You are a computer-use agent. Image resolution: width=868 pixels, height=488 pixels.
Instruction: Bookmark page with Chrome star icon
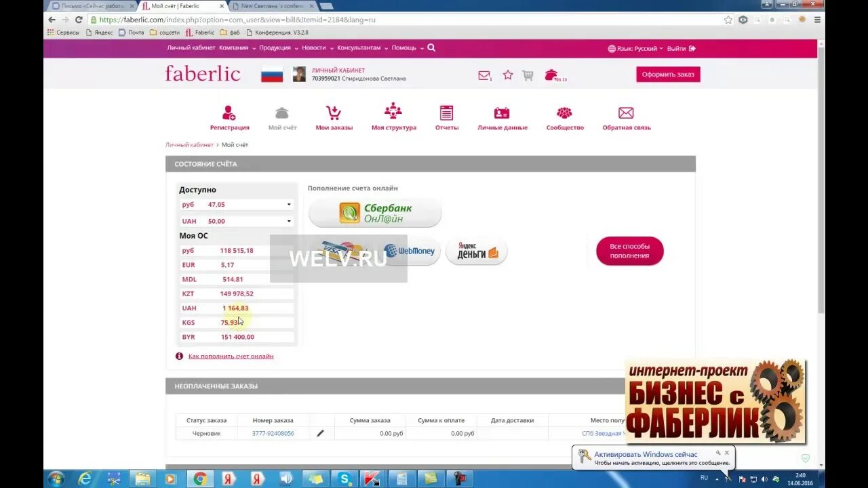(728, 20)
